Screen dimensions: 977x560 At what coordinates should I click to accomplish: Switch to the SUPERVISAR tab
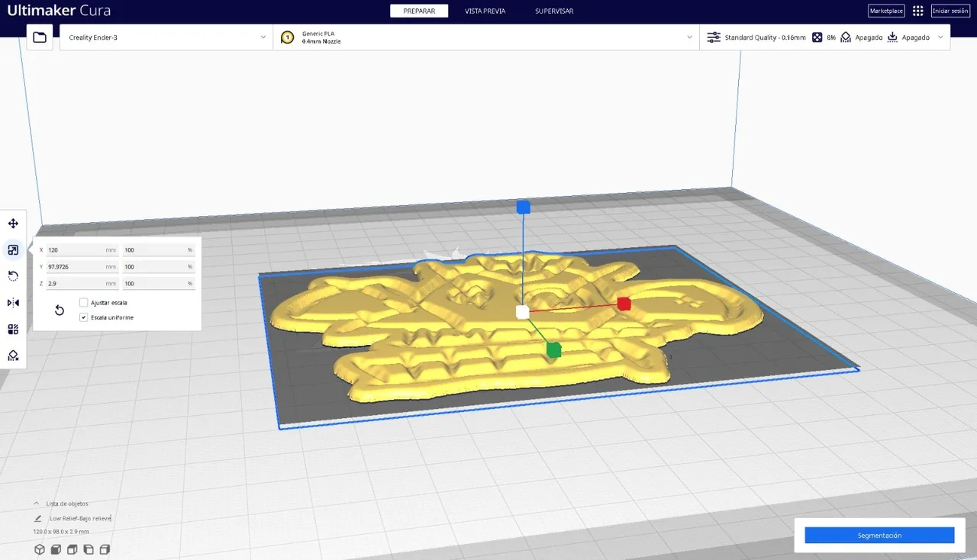coord(554,11)
